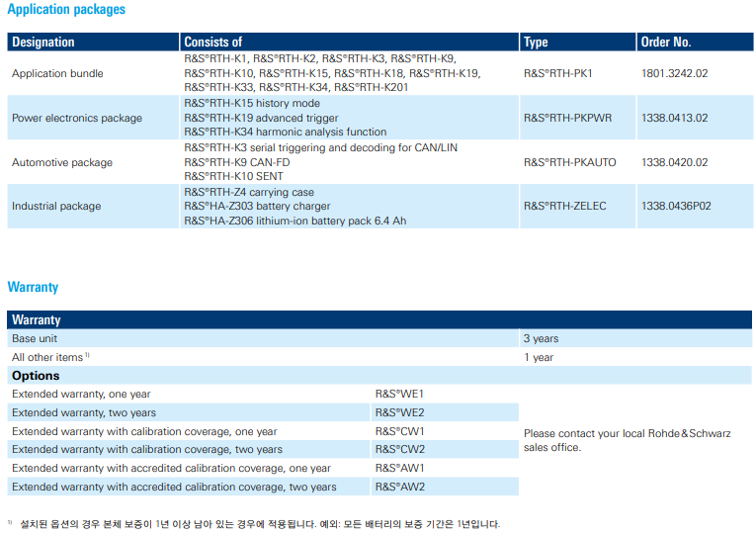756x536 pixels.
Task: Click the 'Options' subheading
Action: click(36, 376)
